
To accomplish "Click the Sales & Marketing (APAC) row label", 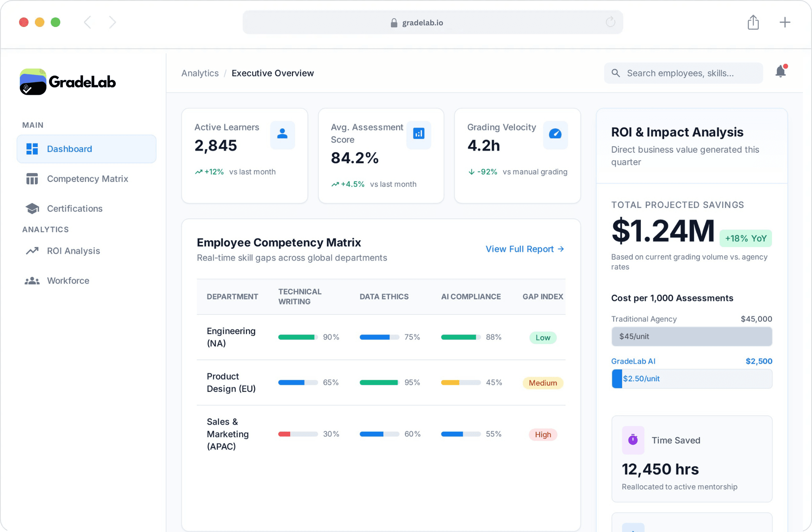I will [x=228, y=434].
